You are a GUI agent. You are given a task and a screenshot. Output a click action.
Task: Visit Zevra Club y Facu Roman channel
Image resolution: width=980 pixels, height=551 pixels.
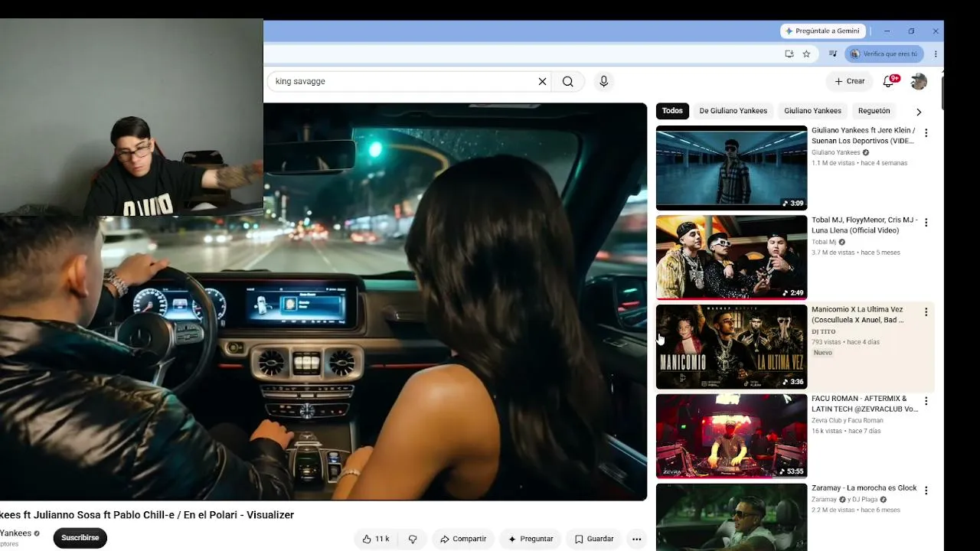click(x=848, y=420)
